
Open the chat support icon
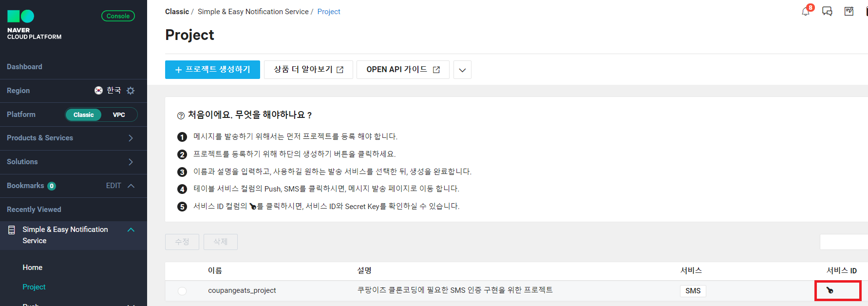827,11
